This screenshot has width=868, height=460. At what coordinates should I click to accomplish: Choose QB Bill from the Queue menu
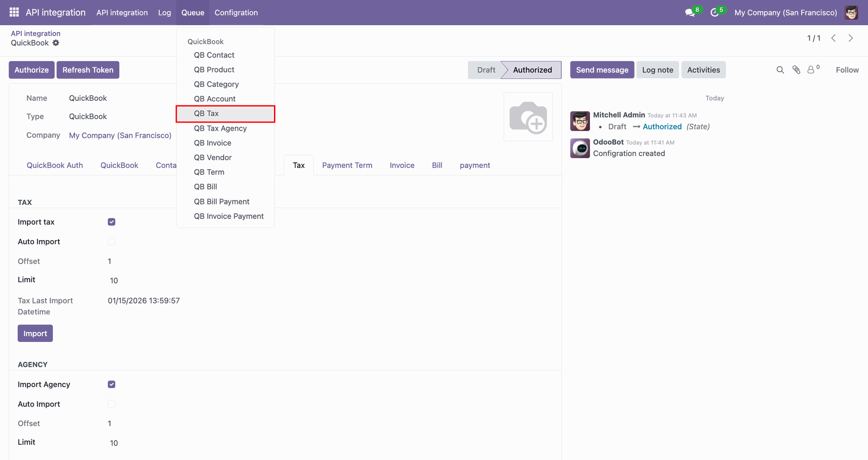[225, 187]
